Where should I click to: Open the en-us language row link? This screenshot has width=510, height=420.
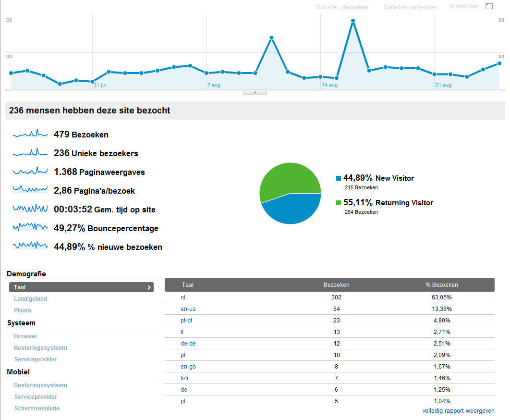tap(188, 309)
